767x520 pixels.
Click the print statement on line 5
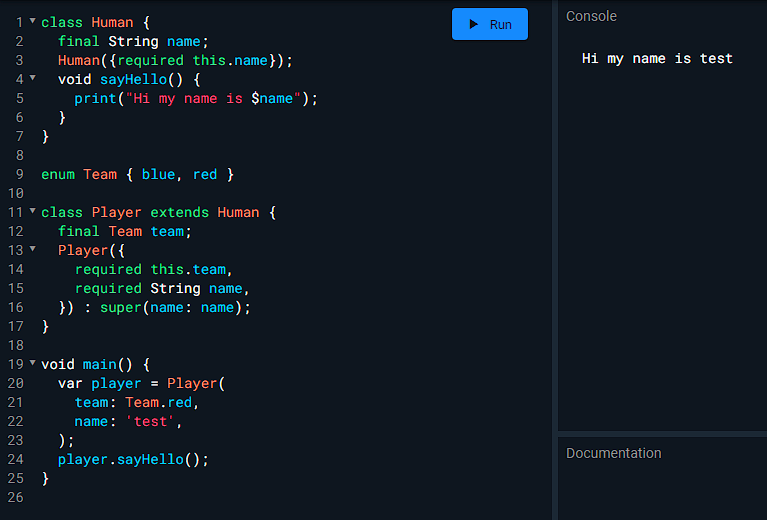tap(196, 98)
